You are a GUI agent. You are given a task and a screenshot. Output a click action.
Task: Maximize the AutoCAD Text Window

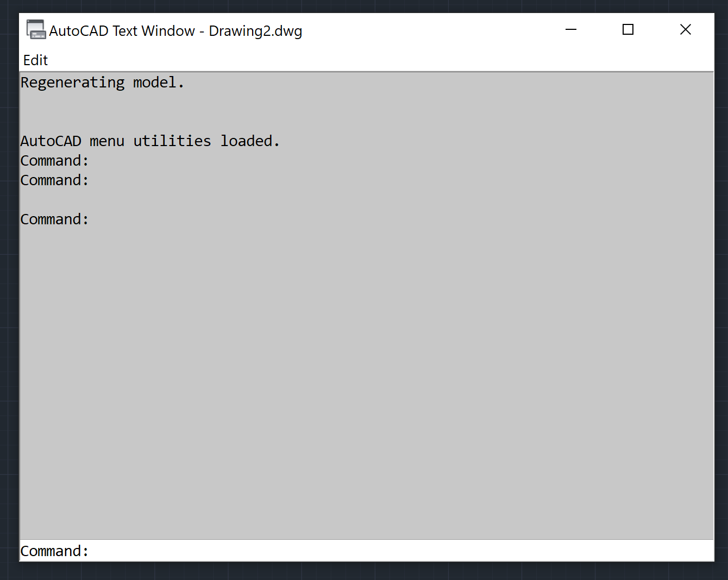pyautogui.click(x=628, y=30)
